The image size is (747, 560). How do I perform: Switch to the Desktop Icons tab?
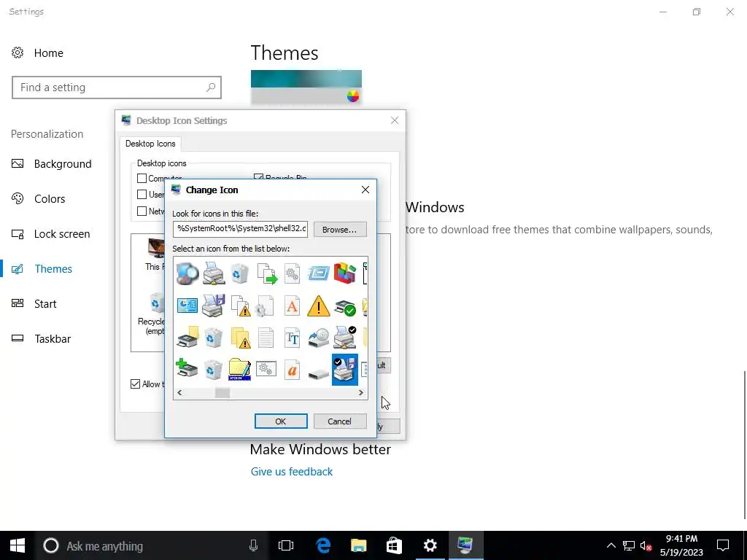tap(150, 144)
